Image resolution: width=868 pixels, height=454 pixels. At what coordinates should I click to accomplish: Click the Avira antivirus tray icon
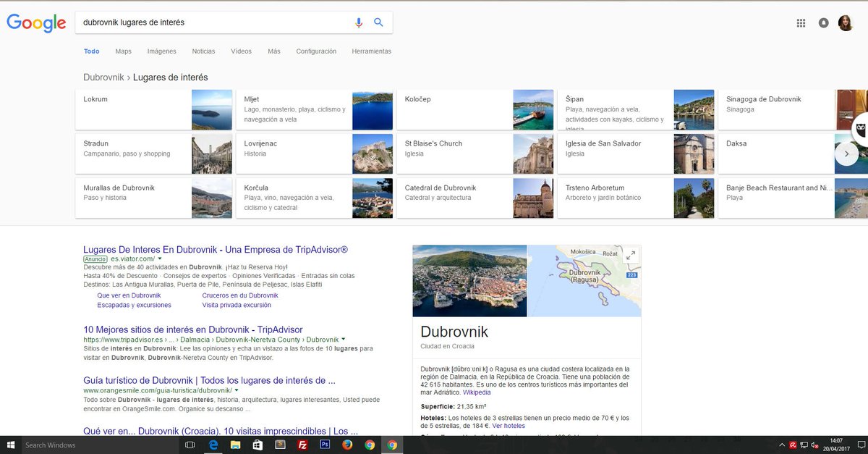793,445
